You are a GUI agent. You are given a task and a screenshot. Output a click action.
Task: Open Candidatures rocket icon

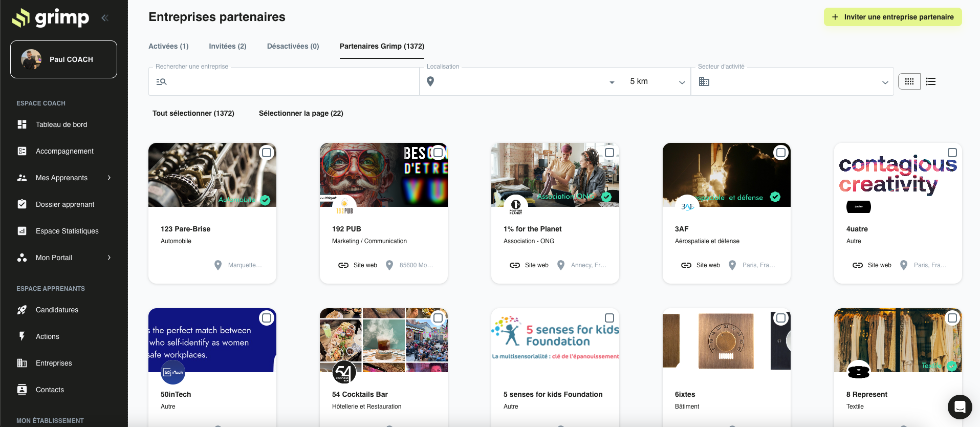pos(22,310)
